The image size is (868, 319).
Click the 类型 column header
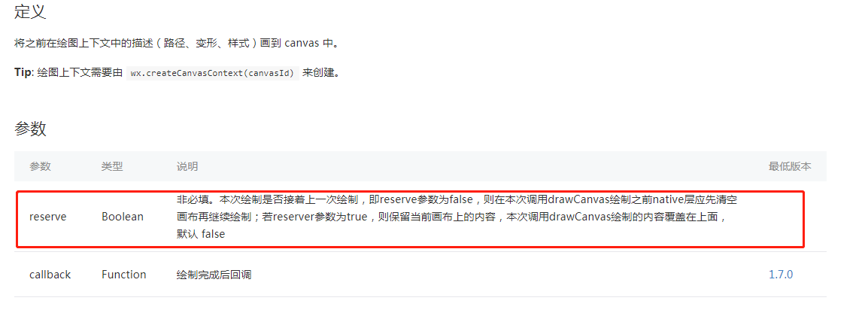pos(112,166)
